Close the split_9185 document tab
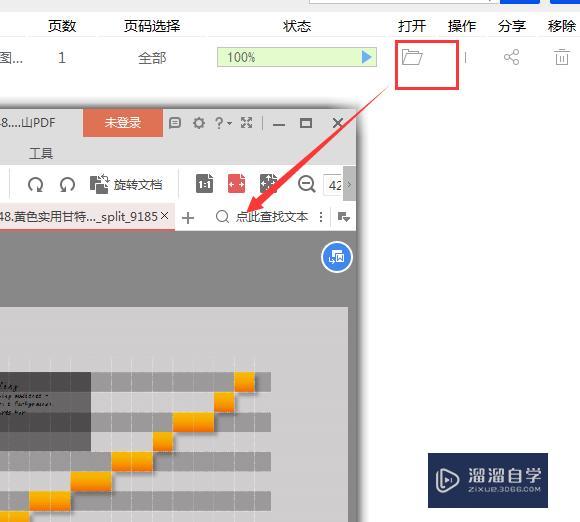 (165, 216)
